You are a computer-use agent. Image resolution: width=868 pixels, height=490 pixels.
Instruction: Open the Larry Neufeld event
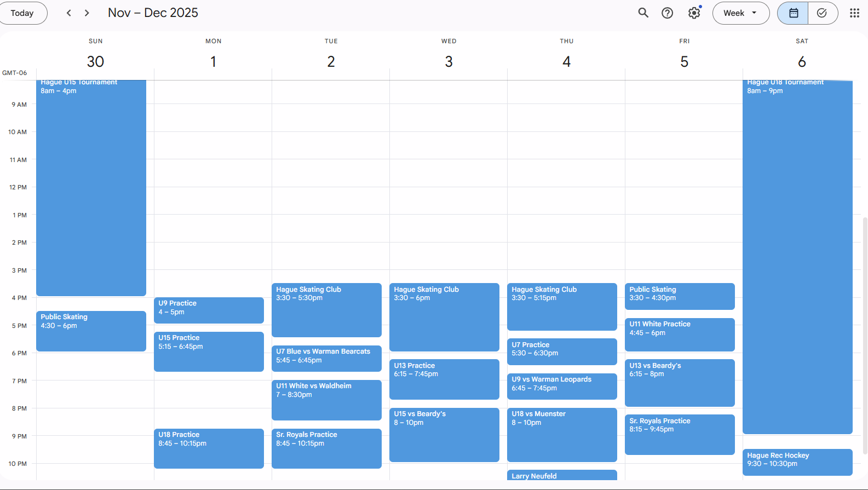pyautogui.click(x=562, y=475)
